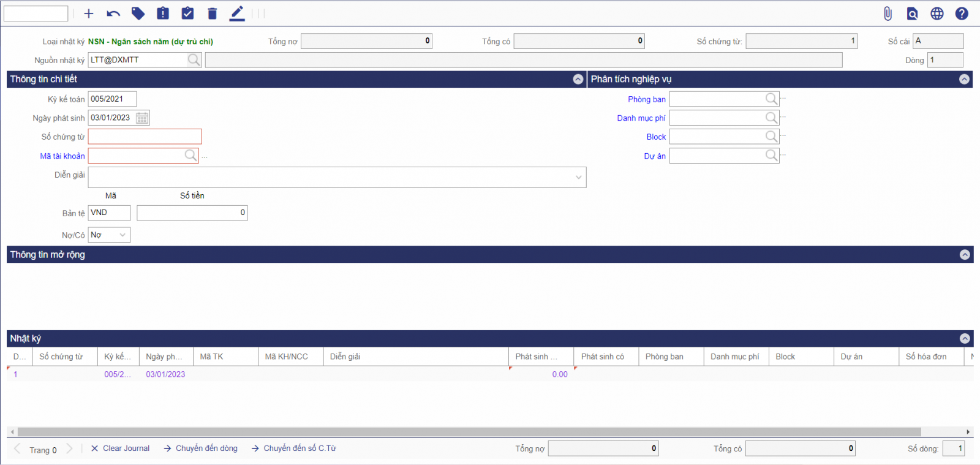The image size is (980, 465).
Task: Open the Diễn giải dropdown
Action: pyautogui.click(x=578, y=178)
